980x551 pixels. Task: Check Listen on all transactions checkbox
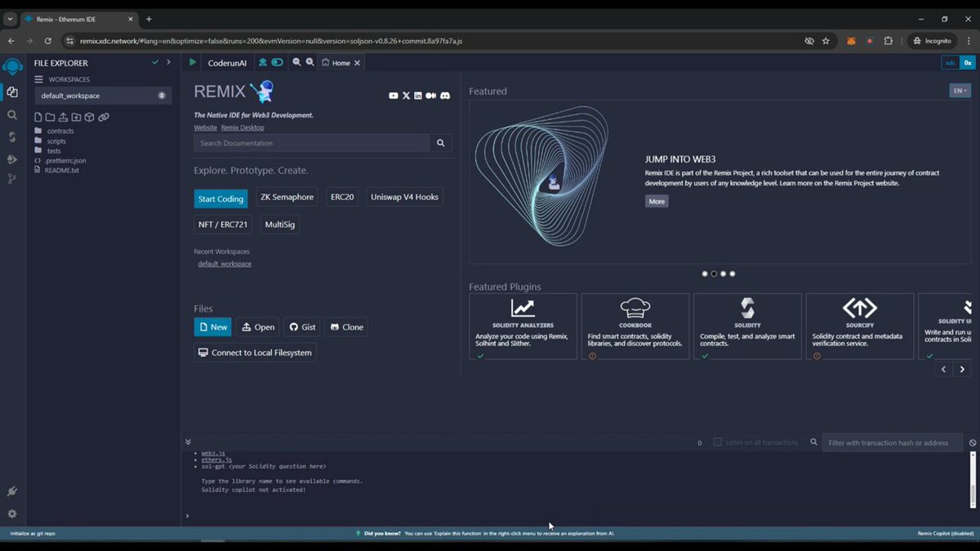[x=718, y=442]
